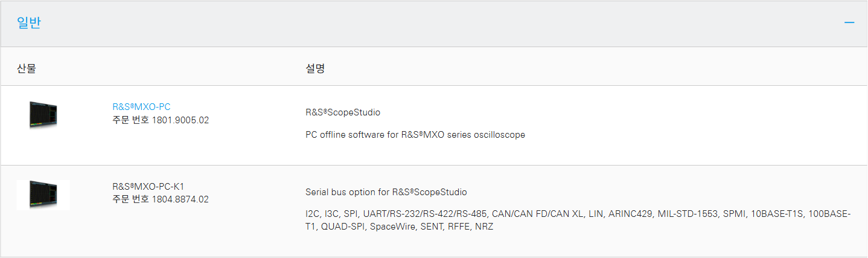Click the 산물 column header
Viewport: 868px width, 258px height.
[x=27, y=68]
